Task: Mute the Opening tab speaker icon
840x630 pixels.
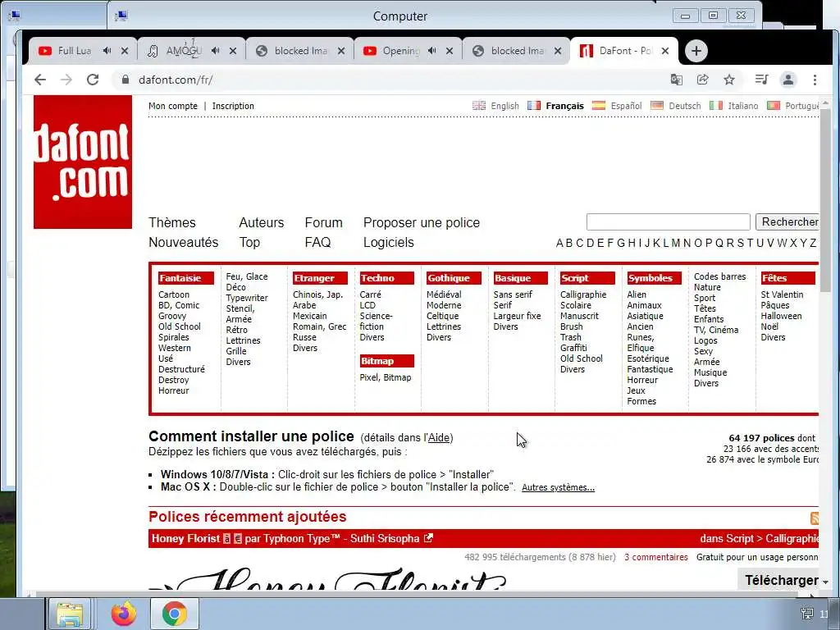Action: coord(431,50)
